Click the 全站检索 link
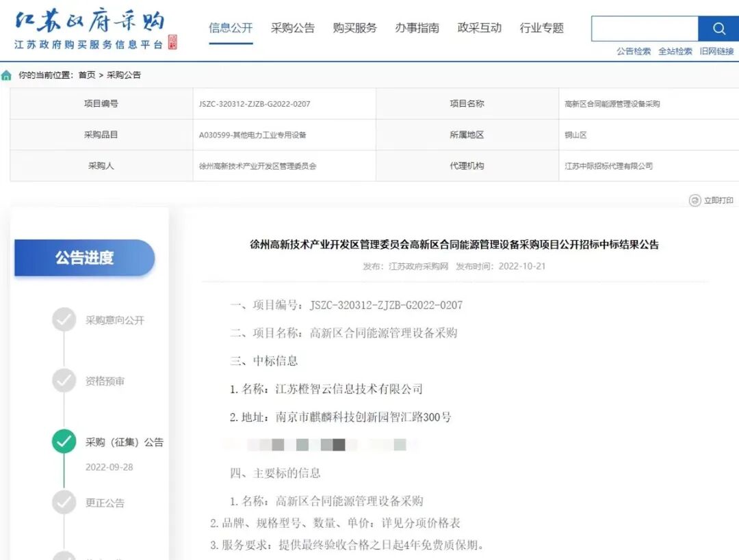This screenshot has width=739, height=560. [675, 51]
